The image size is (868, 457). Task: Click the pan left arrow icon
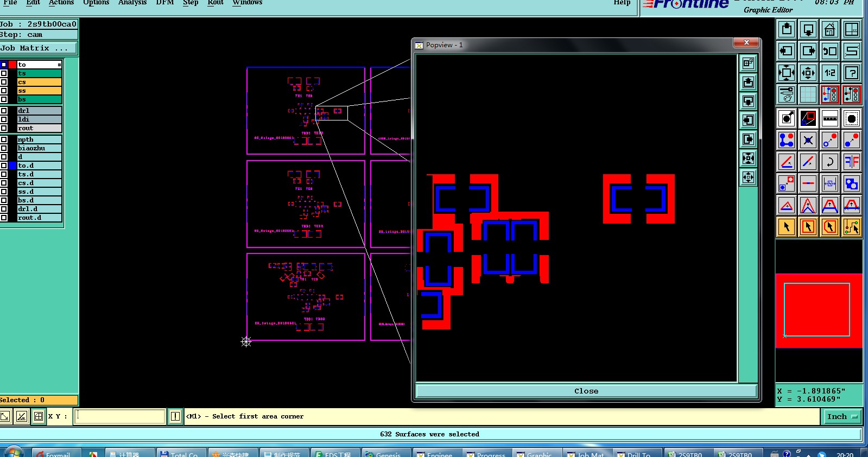(x=787, y=51)
